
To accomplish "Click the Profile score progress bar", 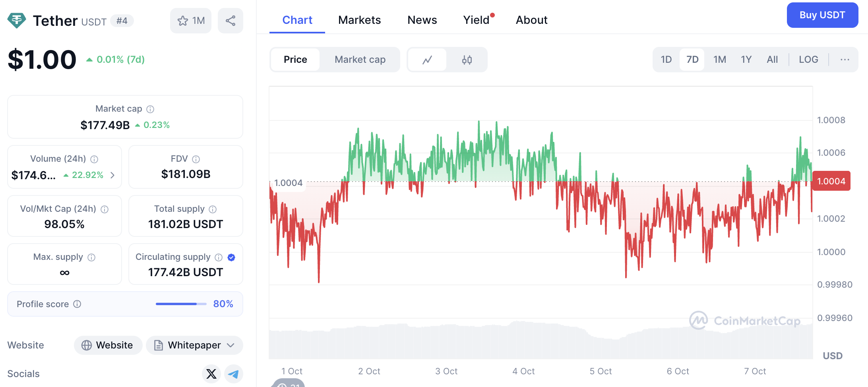I will pyautogui.click(x=181, y=304).
